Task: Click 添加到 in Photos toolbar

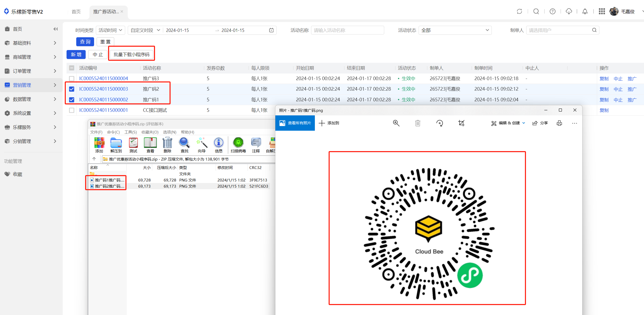Action: click(329, 123)
